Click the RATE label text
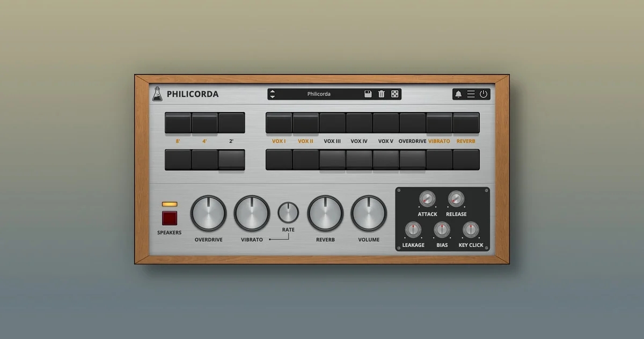 [288, 230]
